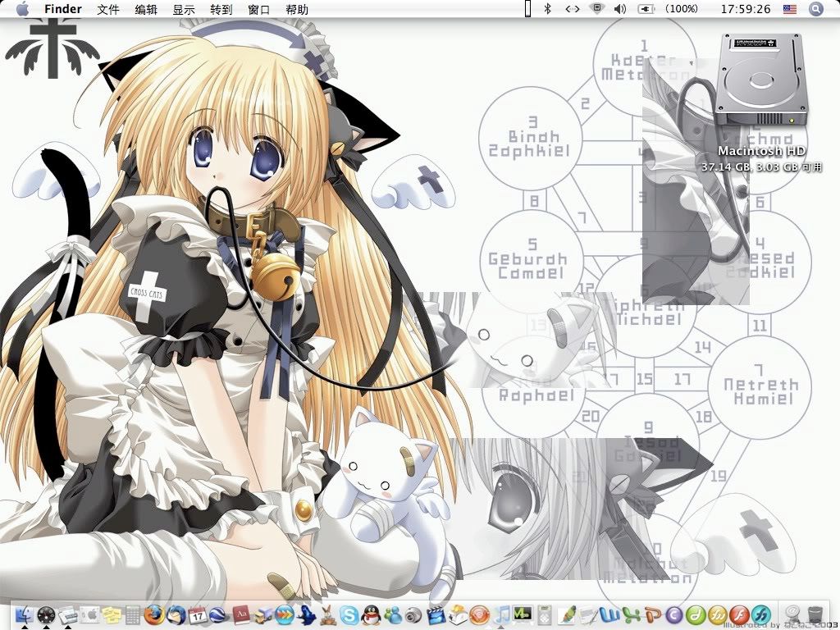Click the delivery truck dock icon

262,614
